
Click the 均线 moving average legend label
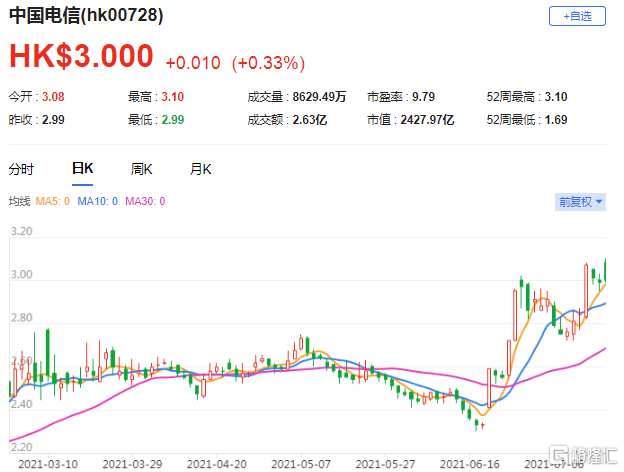[x=20, y=201]
